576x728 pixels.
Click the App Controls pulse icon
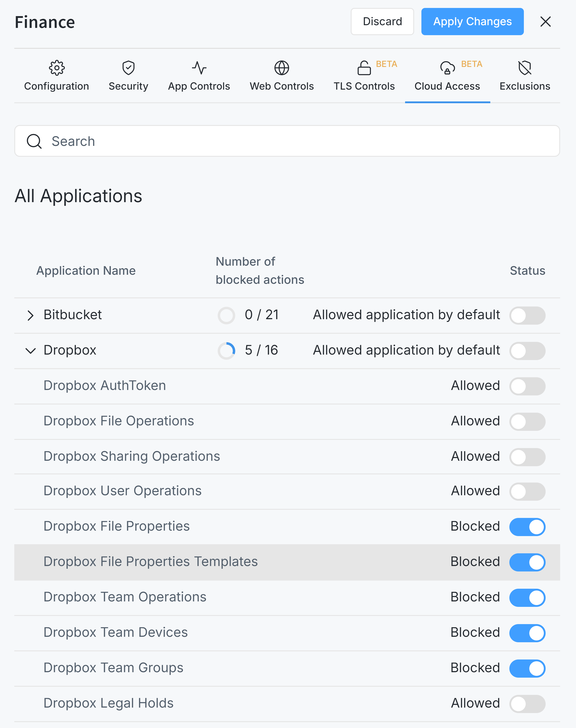[x=199, y=68]
